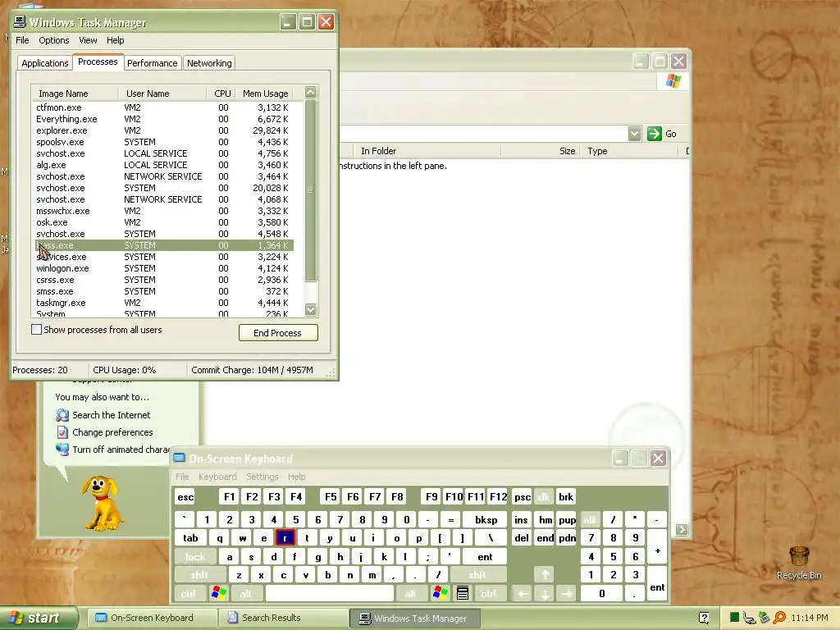Viewport: 840px width, 630px height.
Task: Switch to the Applications tab
Action: (x=45, y=63)
